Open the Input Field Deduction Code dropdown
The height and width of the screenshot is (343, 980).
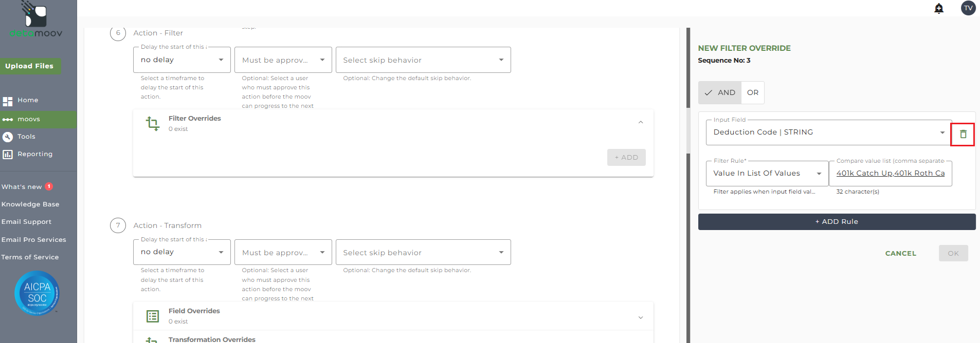point(829,132)
